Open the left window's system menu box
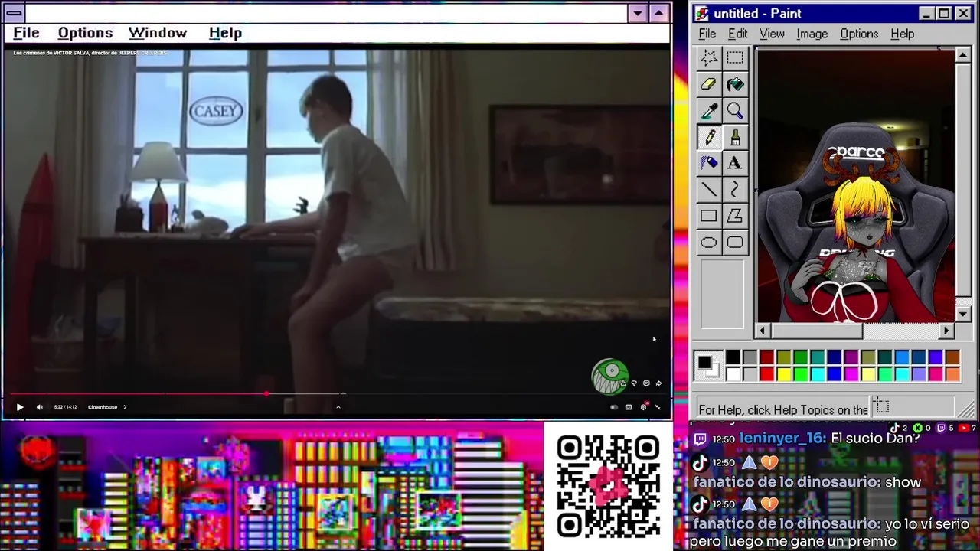980x551 pixels. (x=13, y=13)
